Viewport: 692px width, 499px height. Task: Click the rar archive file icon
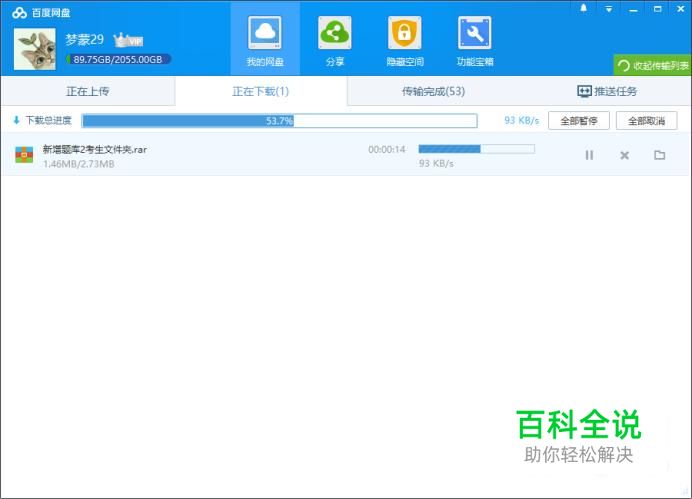24,155
